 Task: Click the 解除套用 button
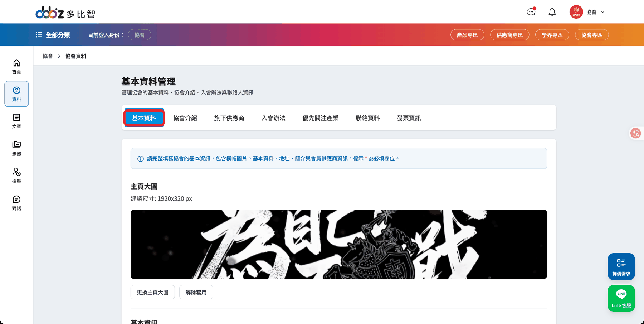(196, 292)
